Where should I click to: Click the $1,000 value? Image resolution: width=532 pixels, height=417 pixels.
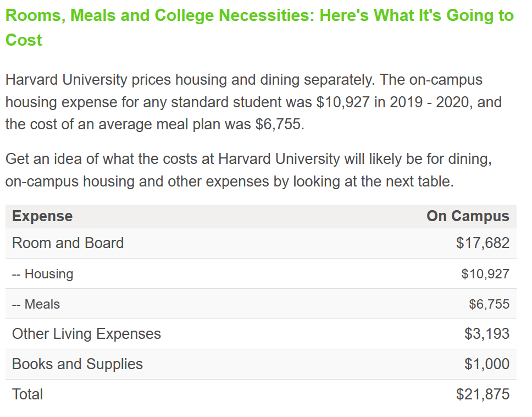tap(487, 364)
